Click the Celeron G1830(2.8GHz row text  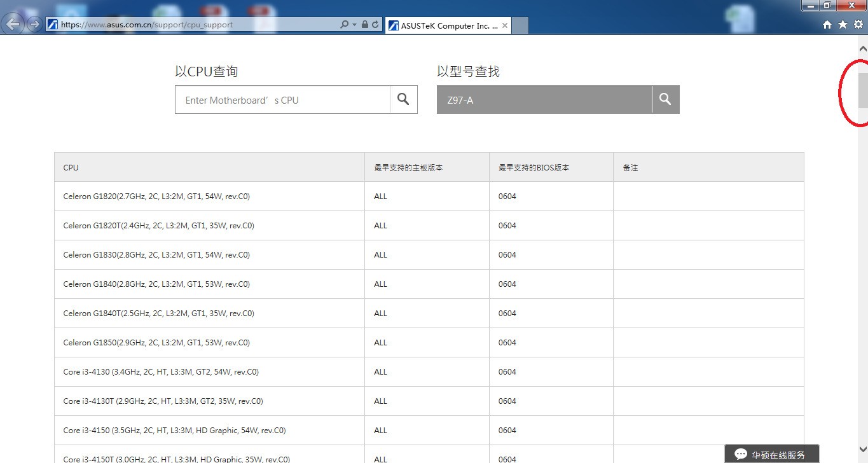tap(156, 255)
